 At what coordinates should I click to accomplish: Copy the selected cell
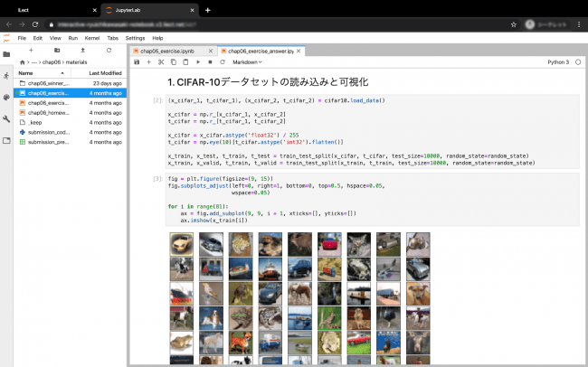[x=174, y=61]
